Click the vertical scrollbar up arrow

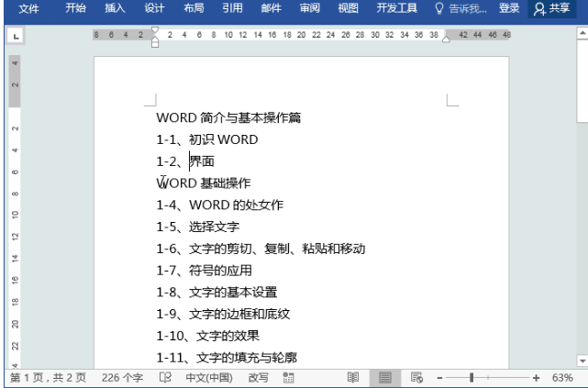pos(582,33)
